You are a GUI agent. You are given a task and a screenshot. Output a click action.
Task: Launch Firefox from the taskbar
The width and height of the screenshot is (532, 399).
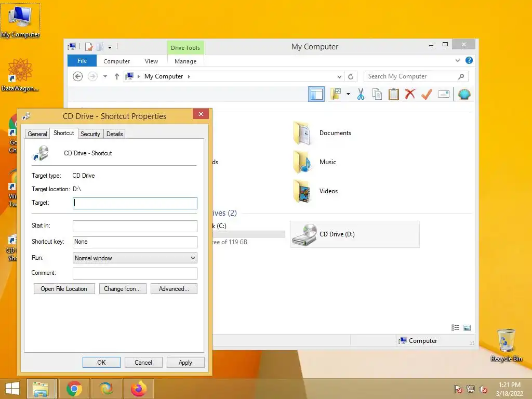tap(139, 389)
